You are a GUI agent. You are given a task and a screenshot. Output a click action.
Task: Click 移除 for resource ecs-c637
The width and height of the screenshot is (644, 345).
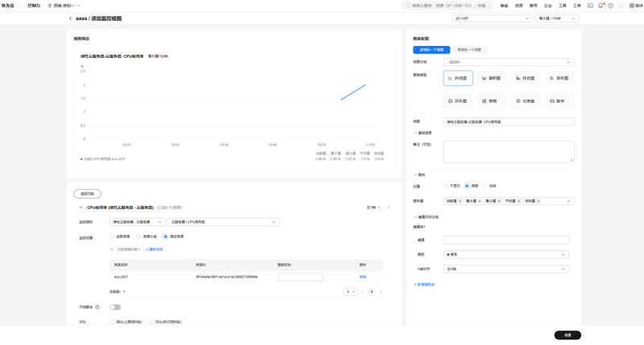coord(363,277)
